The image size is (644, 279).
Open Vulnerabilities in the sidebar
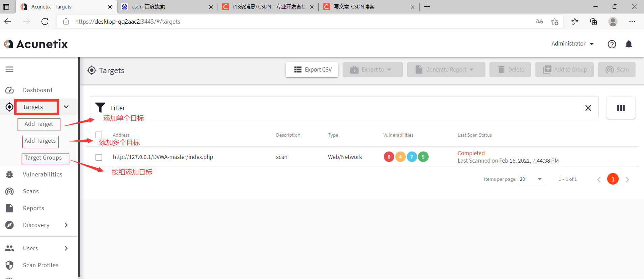click(43, 174)
